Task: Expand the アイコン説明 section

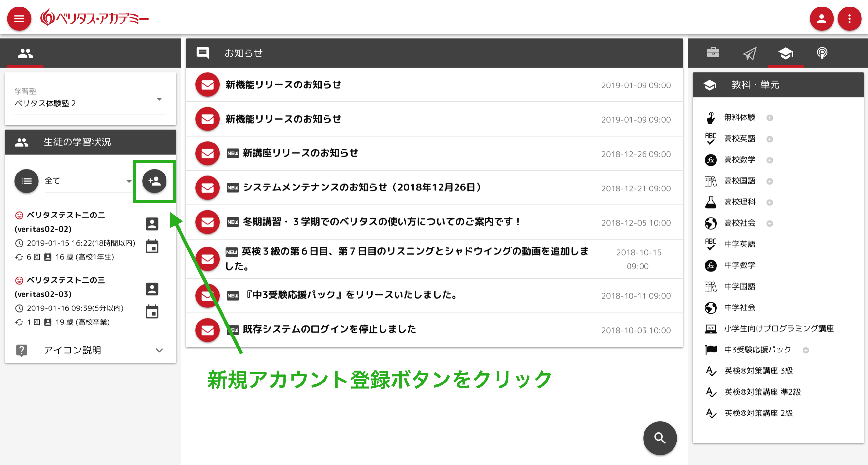Action: (90, 350)
